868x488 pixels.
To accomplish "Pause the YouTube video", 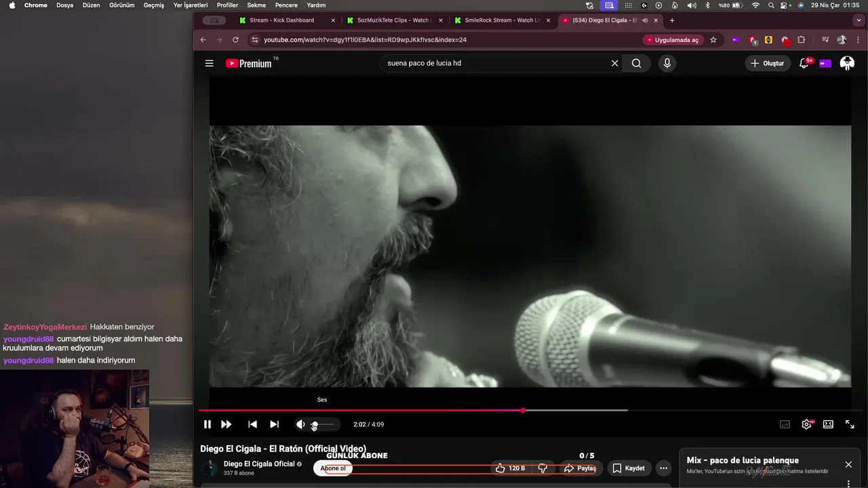I will point(208,424).
